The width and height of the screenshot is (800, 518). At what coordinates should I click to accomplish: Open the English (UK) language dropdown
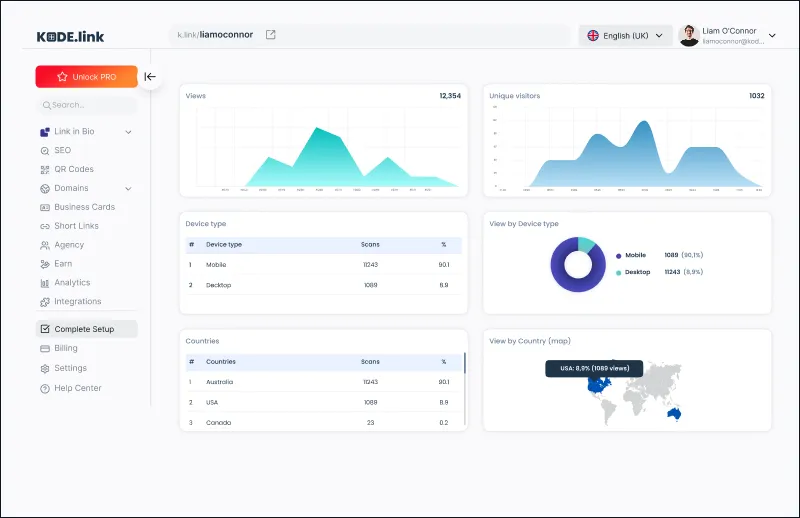tap(625, 35)
